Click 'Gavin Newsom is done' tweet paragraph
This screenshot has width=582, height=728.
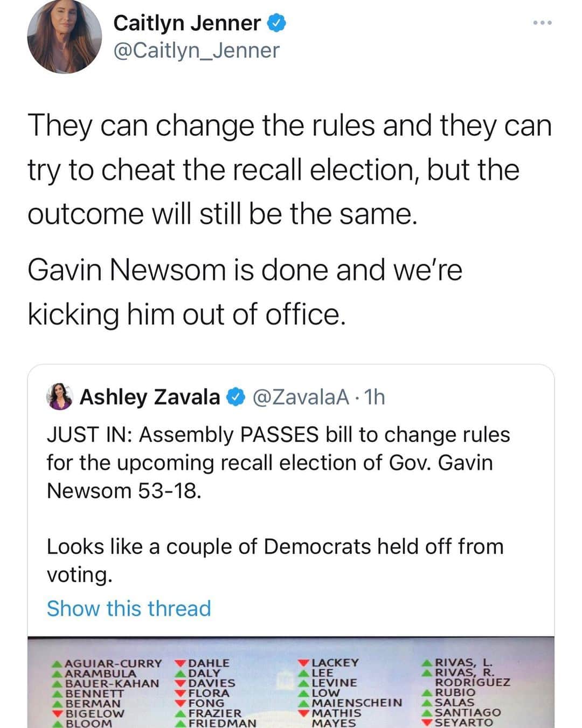[x=245, y=291]
